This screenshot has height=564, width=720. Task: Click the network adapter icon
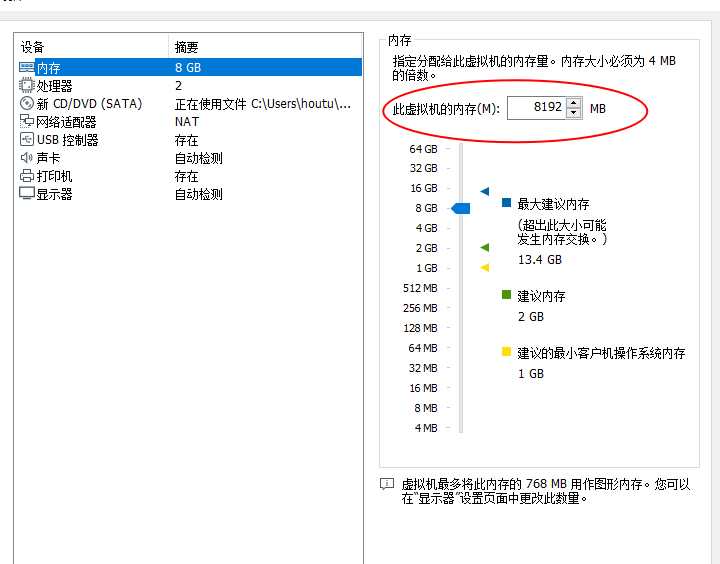click(27, 121)
